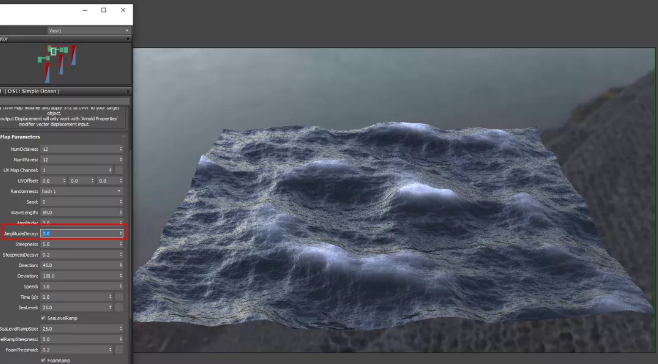Image resolution: width=658 pixels, height=364 pixels.
Task: Click the Time map slot button
Action: point(119,297)
